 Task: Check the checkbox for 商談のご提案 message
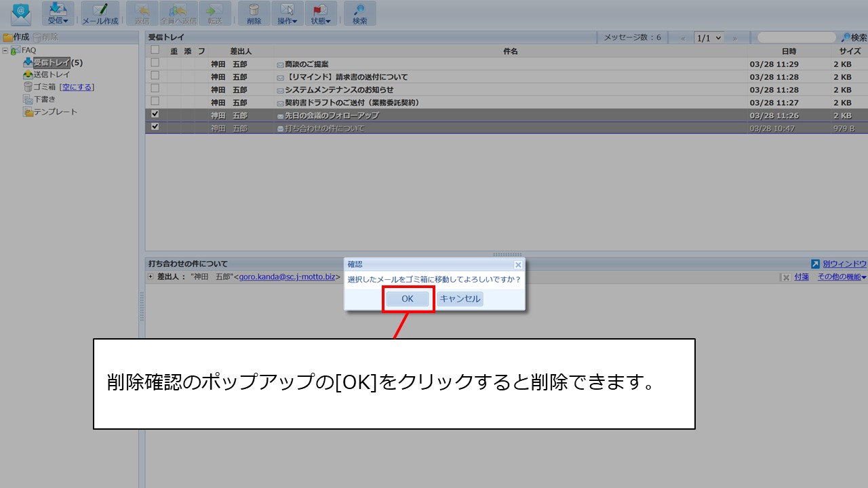(155, 64)
